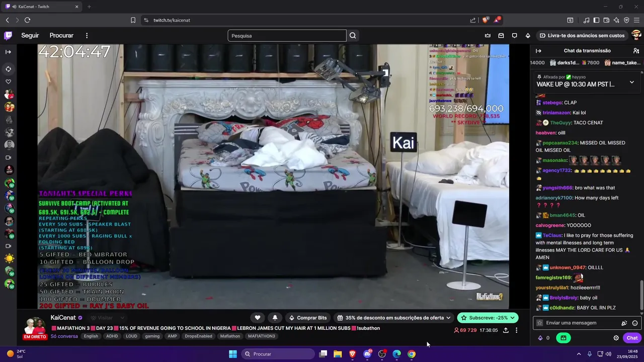Screen dimensions: 644x362
Task: Select the Mafiathon tag
Action: coord(230,336)
